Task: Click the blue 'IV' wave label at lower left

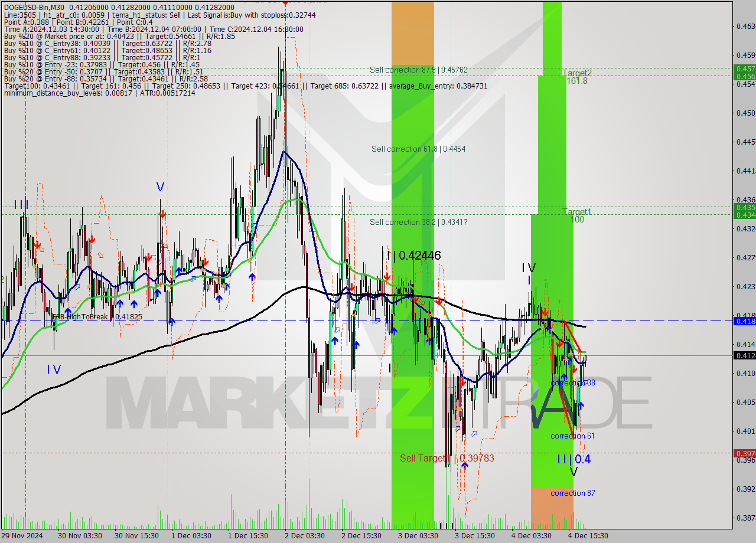Action: (54, 369)
